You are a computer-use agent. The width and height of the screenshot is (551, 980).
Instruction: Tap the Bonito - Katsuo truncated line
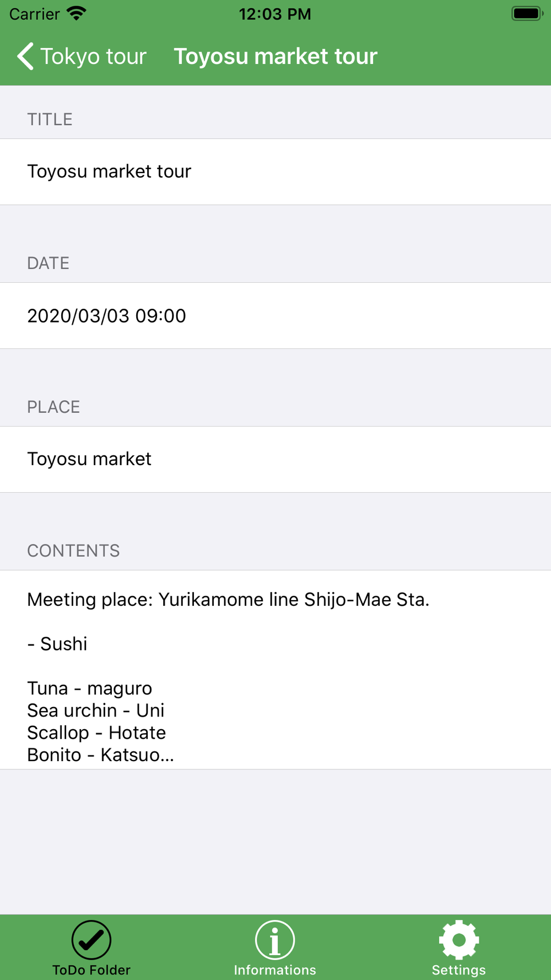point(100,755)
